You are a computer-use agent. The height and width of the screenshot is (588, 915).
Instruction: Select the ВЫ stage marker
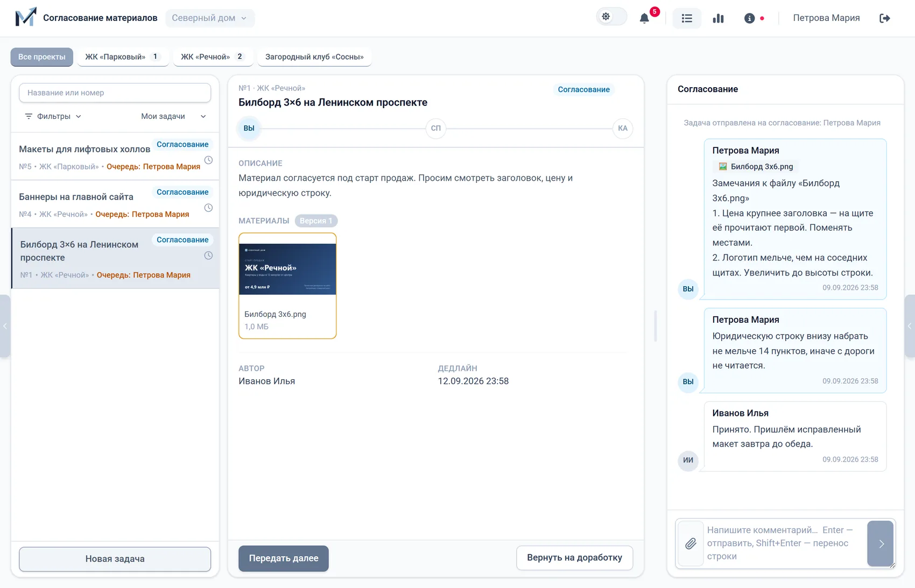[249, 128]
